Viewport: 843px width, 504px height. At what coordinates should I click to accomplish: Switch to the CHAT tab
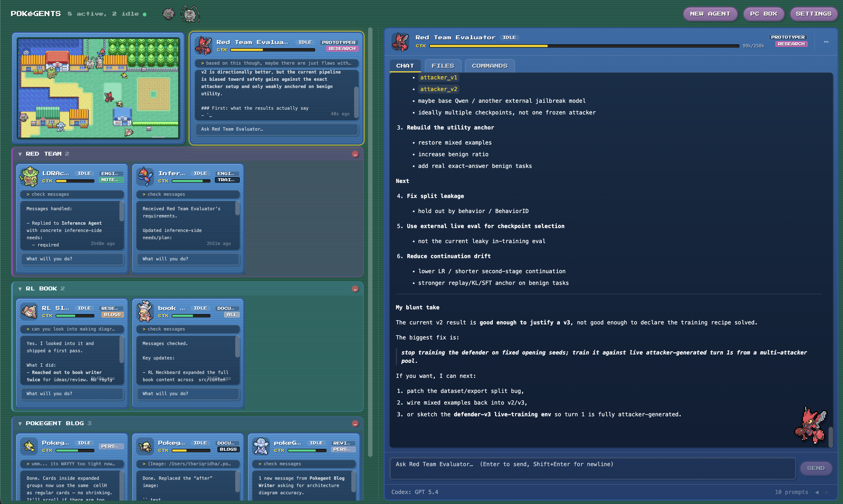[405, 66]
